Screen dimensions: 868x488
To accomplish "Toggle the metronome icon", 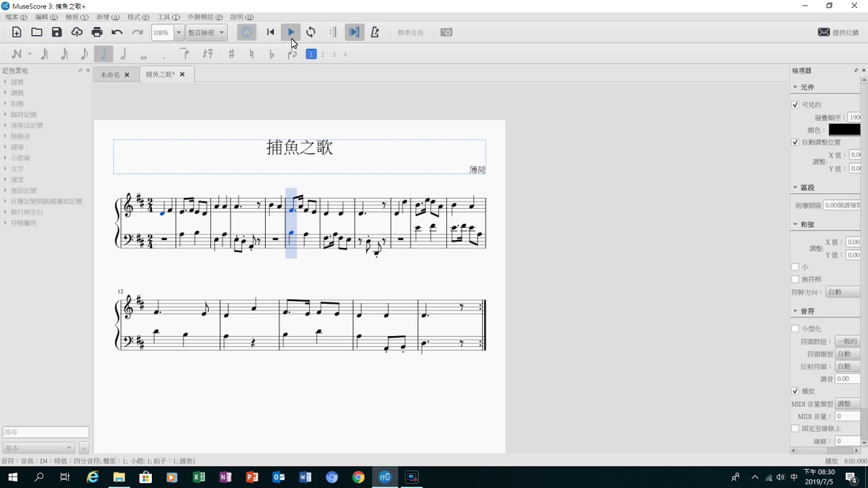I will click(375, 32).
